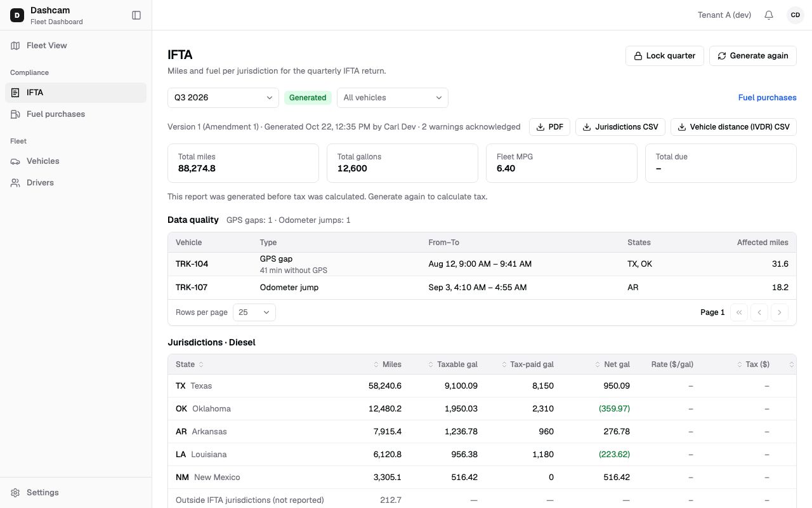Click the Total miles card
Screen dimensions: 812x508
[x=243, y=163]
